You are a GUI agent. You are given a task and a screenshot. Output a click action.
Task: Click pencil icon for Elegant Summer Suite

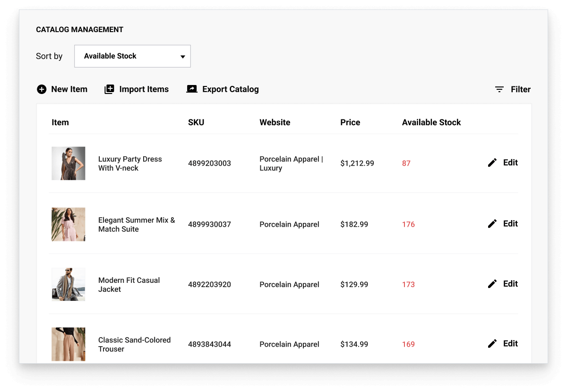492,224
